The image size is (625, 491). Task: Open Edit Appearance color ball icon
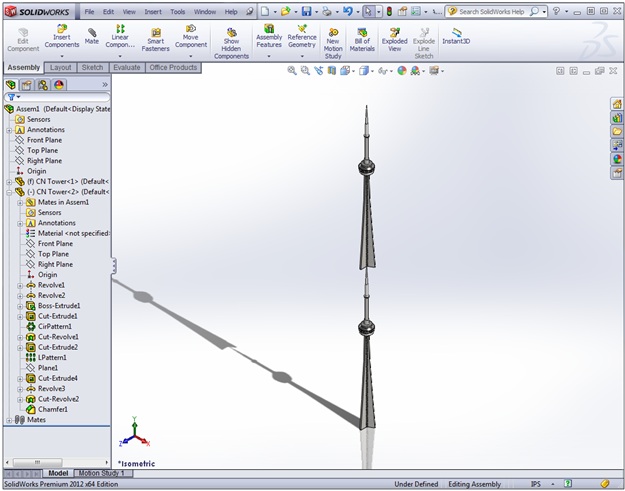(402, 71)
